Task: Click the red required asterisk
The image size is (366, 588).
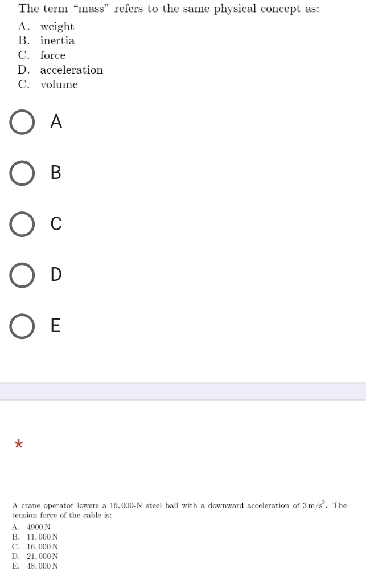Action: pyautogui.click(x=18, y=444)
